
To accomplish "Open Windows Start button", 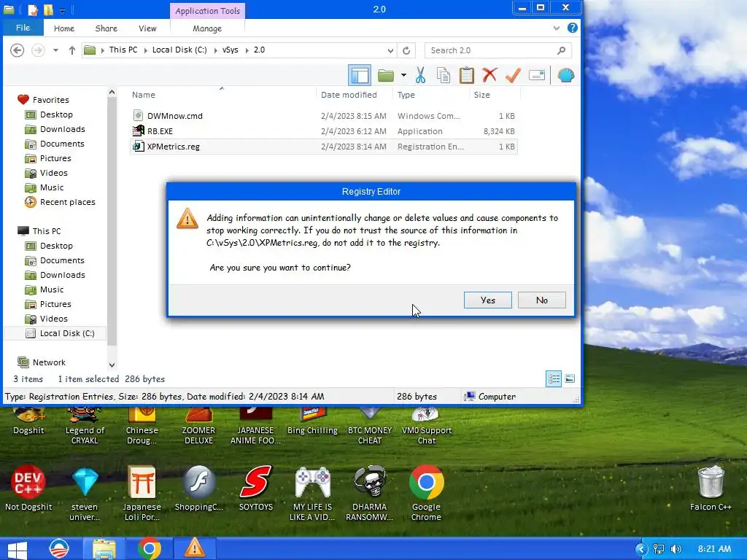I will click(x=18, y=550).
